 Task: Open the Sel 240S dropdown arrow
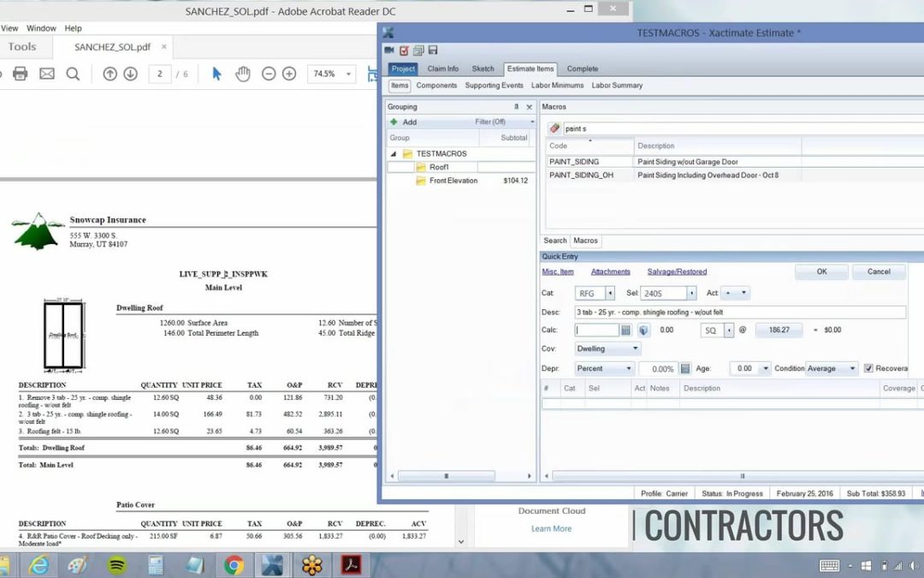point(691,293)
